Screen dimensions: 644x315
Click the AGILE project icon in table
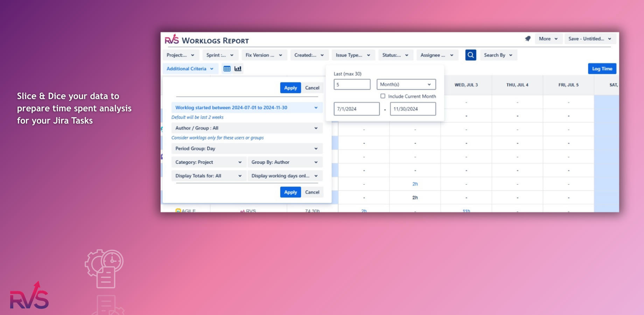(x=178, y=210)
